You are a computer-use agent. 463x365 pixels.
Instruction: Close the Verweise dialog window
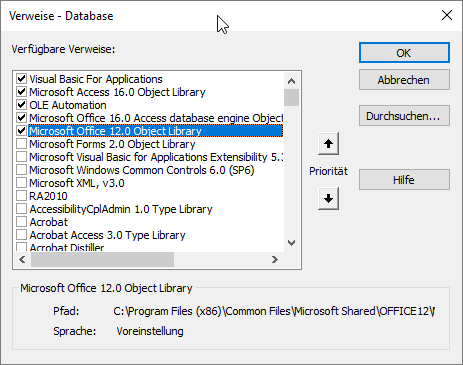tap(447, 15)
